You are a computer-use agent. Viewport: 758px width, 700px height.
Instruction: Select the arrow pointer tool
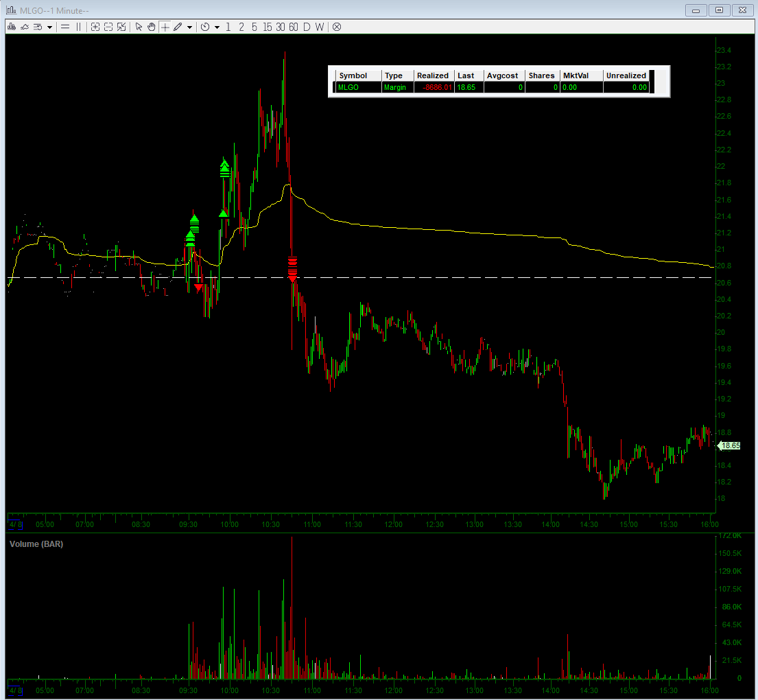pyautogui.click(x=139, y=27)
